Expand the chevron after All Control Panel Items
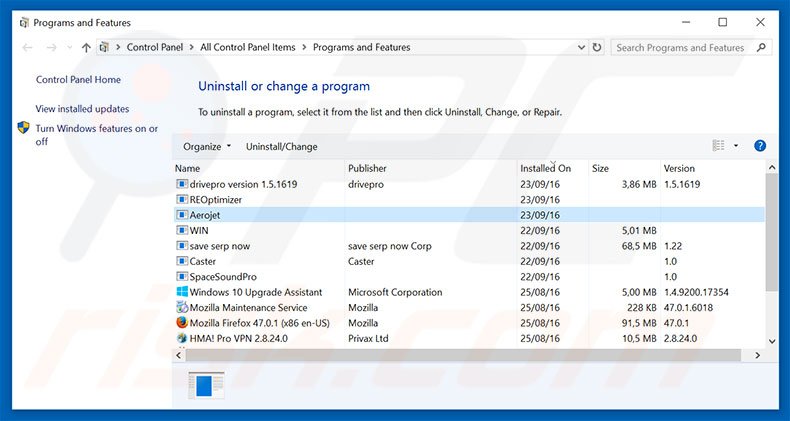 [304, 47]
